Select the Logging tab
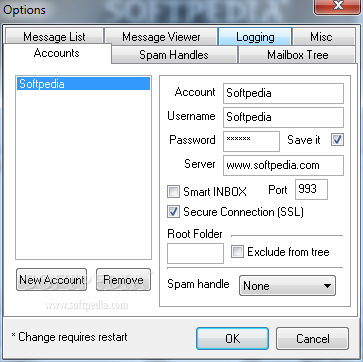 255,37
